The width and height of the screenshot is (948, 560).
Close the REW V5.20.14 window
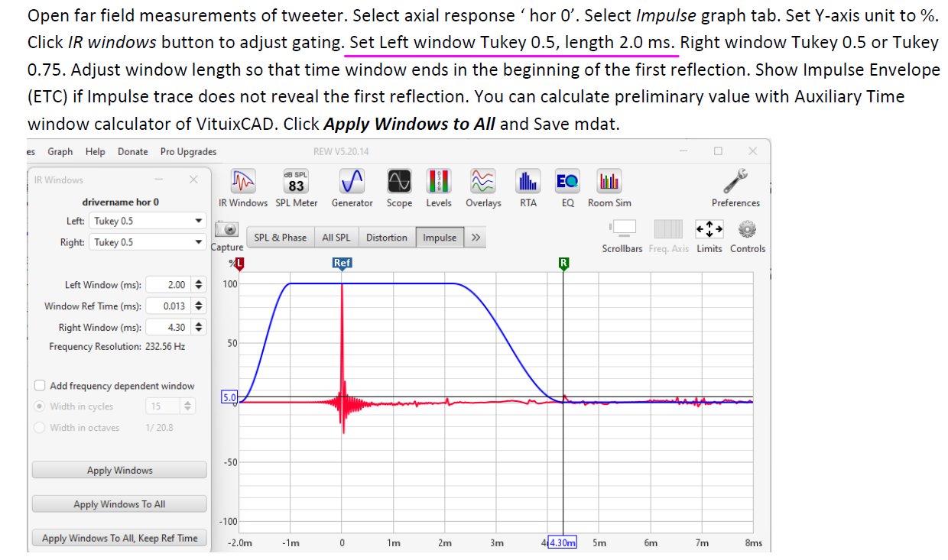click(753, 151)
